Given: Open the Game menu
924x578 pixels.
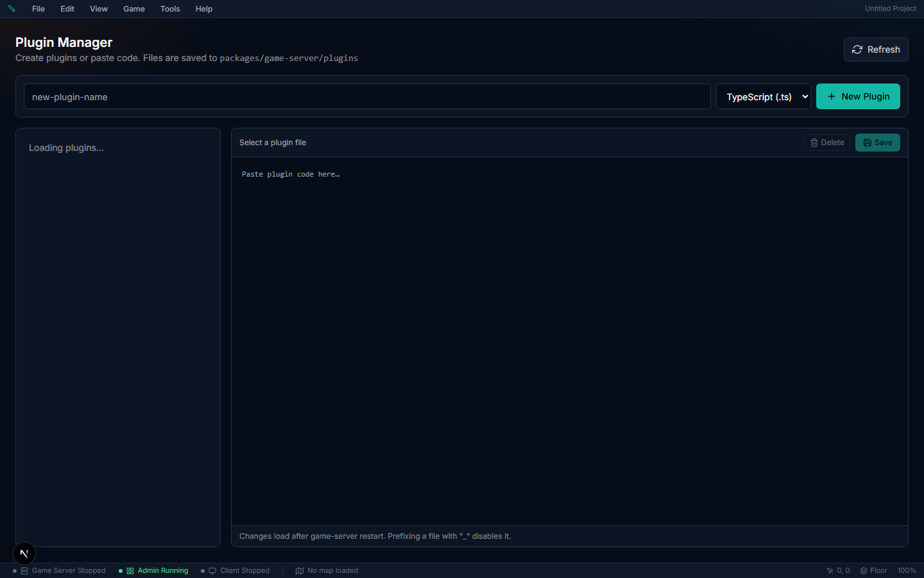Looking at the screenshot, I should [x=134, y=9].
